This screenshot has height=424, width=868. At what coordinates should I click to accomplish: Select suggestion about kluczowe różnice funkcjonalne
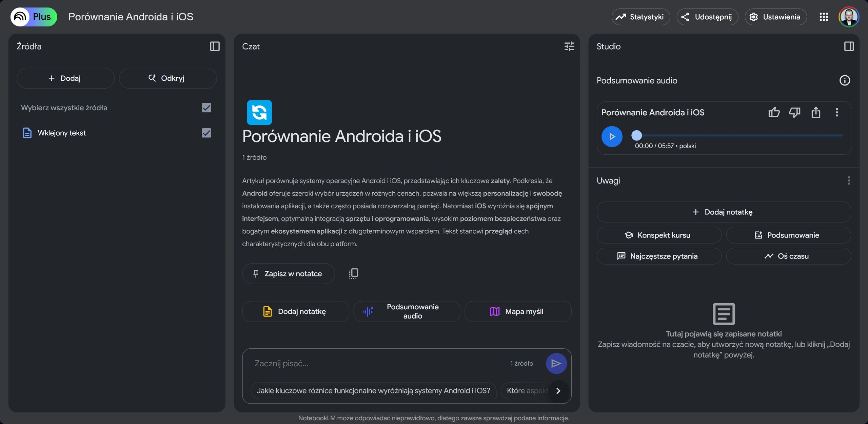(x=373, y=391)
